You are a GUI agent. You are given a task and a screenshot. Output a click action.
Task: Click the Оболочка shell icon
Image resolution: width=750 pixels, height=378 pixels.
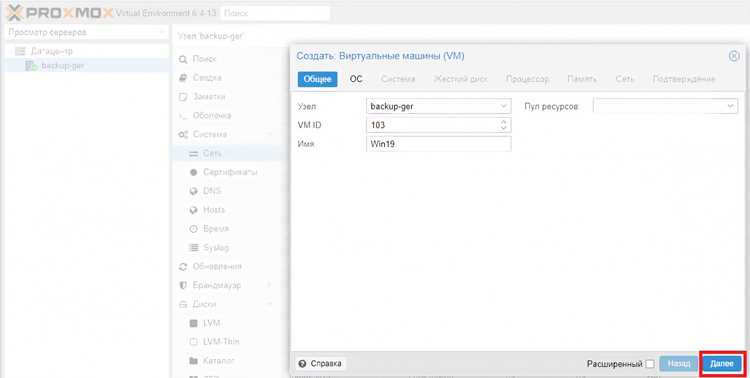183,116
